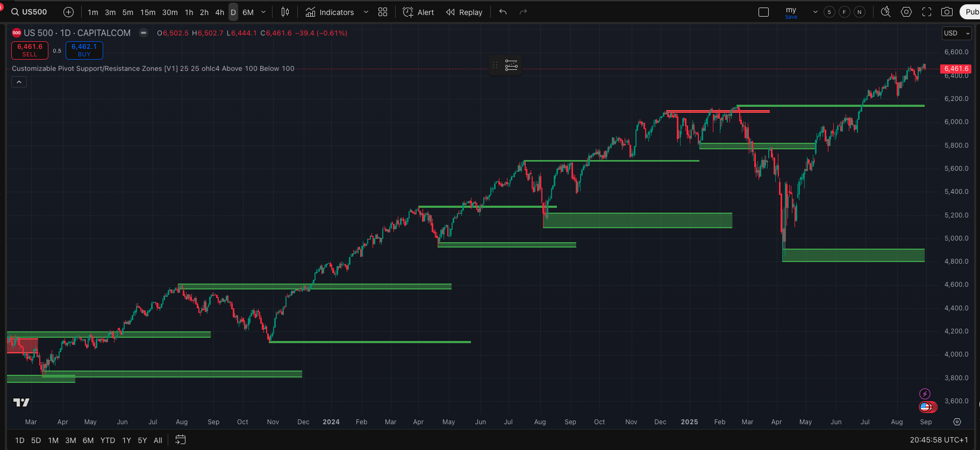The image size is (980, 450).
Task: Take a chart snapshot with camera icon
Action: pyautogui.click(x=947, y=12)
